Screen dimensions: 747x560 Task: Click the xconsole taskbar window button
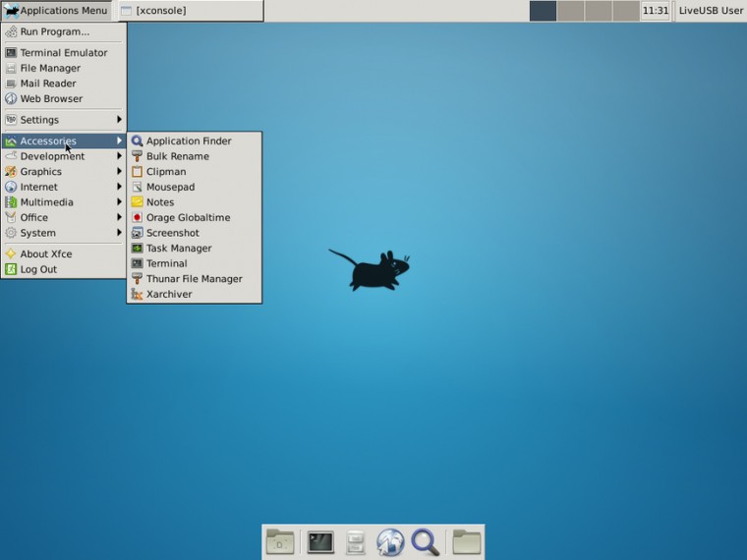click(x=190, y=11)
